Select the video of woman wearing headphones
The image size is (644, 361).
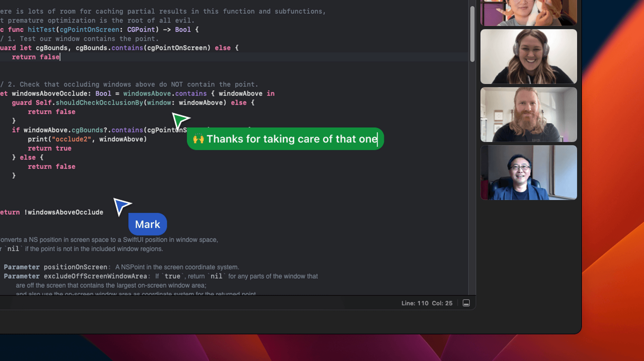(x=528, y=56)
